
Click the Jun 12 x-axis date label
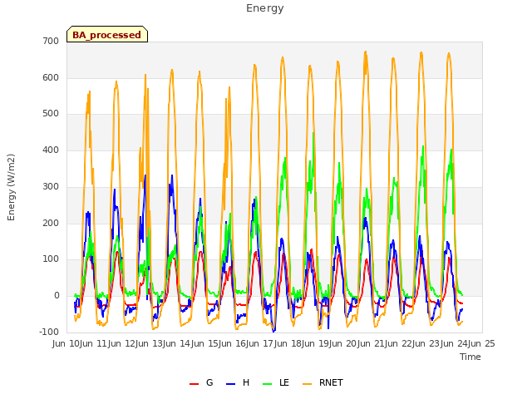[x=122, y=343]
